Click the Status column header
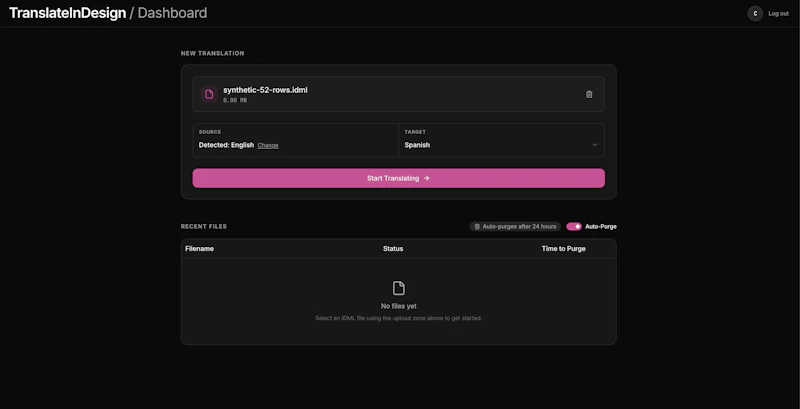 click(393, 249)
